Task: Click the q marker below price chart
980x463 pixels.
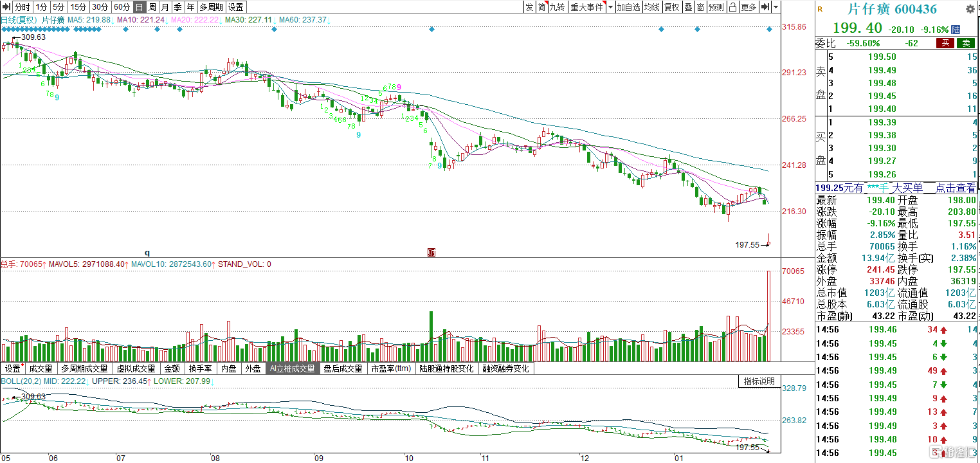Action: 147,253
